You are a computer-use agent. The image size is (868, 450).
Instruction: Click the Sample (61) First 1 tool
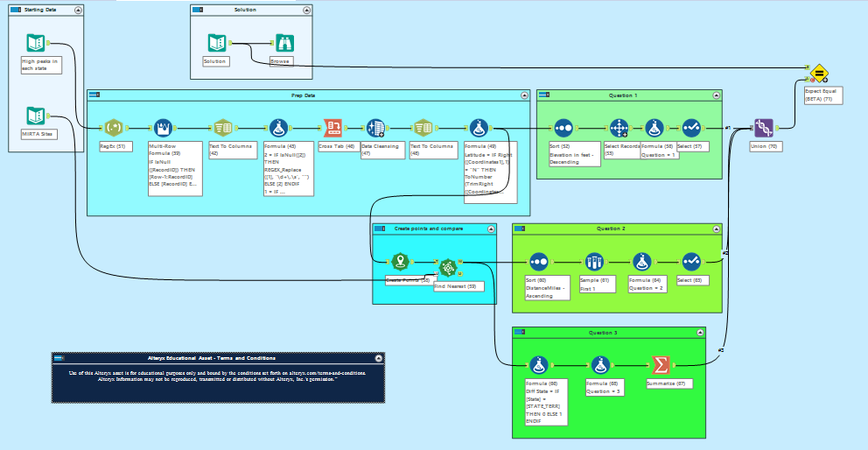[x=594, y=262]
